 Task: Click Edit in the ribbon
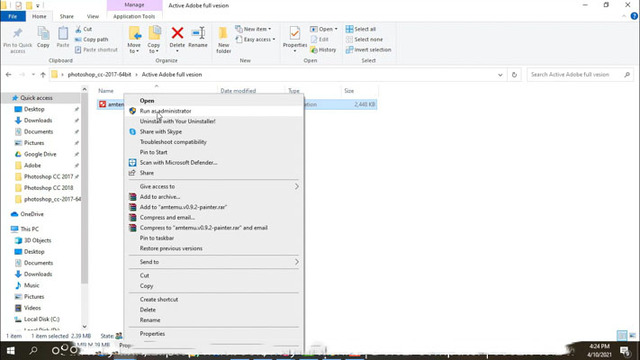[320, 40]
